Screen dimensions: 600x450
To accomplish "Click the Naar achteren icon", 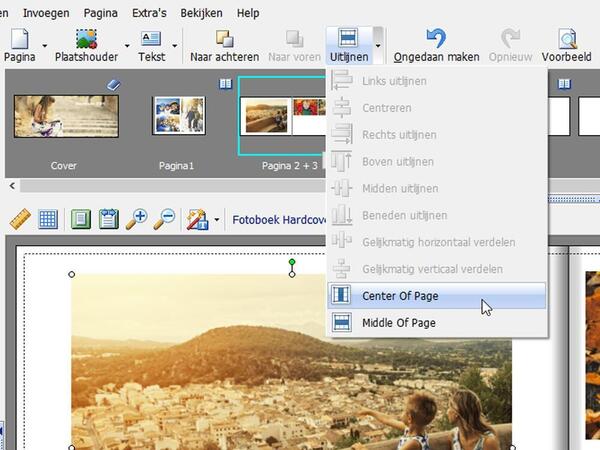I will [224, 39].
